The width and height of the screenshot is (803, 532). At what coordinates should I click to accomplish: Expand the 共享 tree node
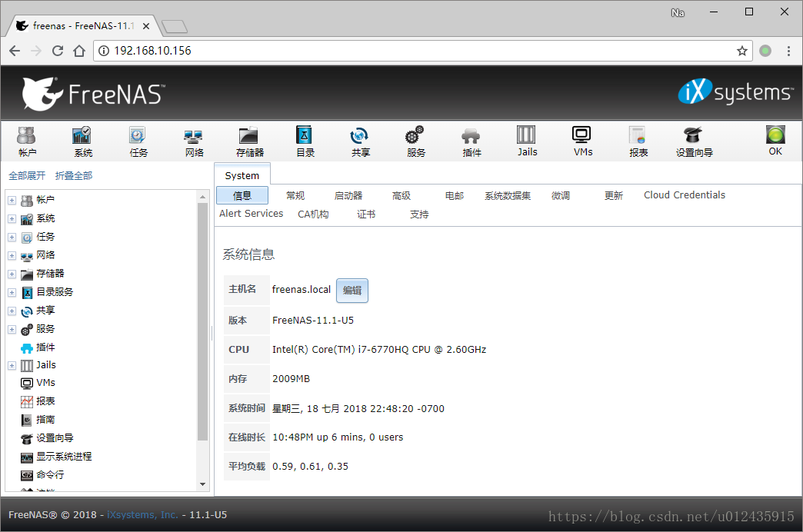click(12, 311)
